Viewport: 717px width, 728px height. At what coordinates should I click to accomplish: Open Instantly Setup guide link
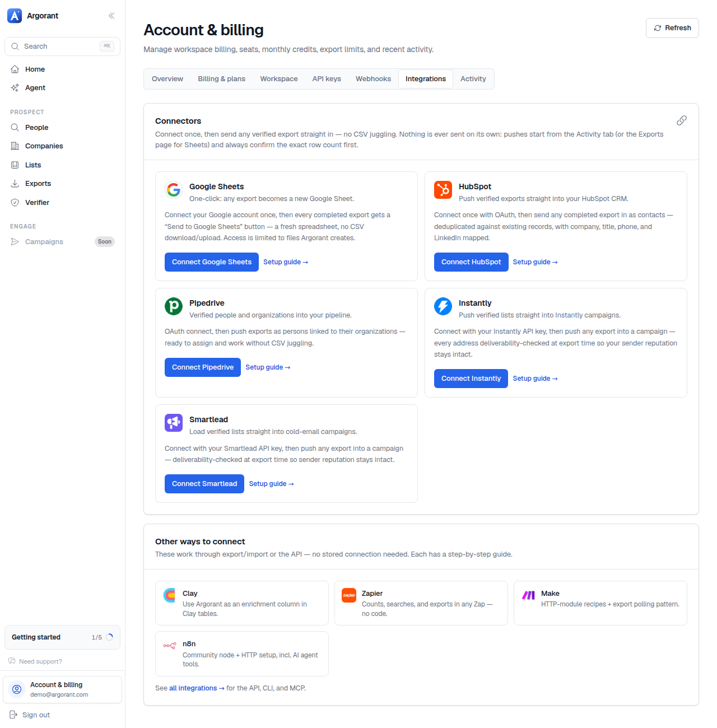tap(536, 379)
